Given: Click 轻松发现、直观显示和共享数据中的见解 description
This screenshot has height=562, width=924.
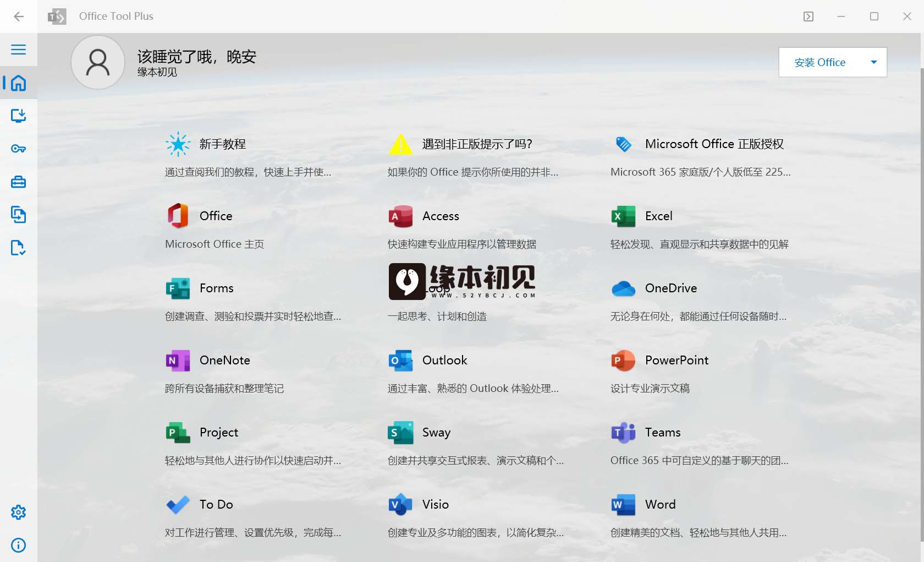Looking at the screenshot, I should coord(700,244).
